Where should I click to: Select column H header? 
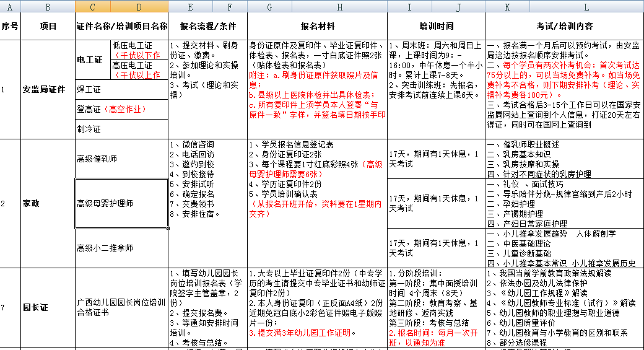point(339,6)
